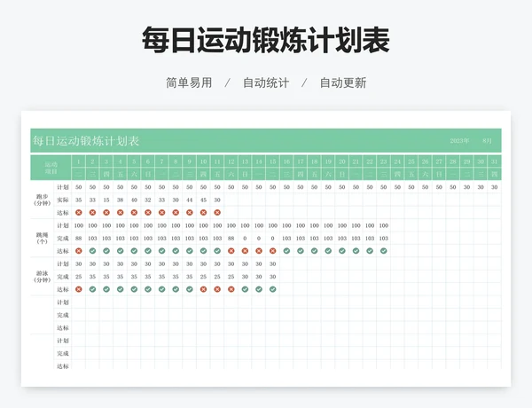Select the 跑步(分钟) row group label

point(42,200)
